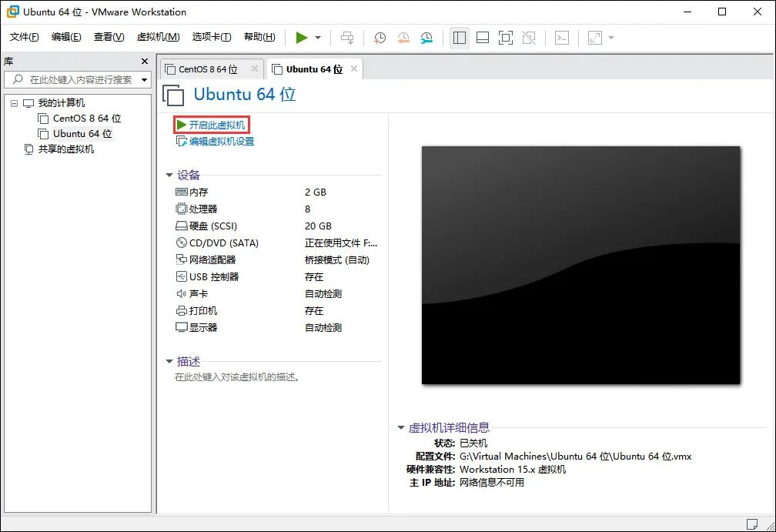The width and height of the screenshot is (776, 532).
Task: Enter full screen mode icon
Action: 505,38
